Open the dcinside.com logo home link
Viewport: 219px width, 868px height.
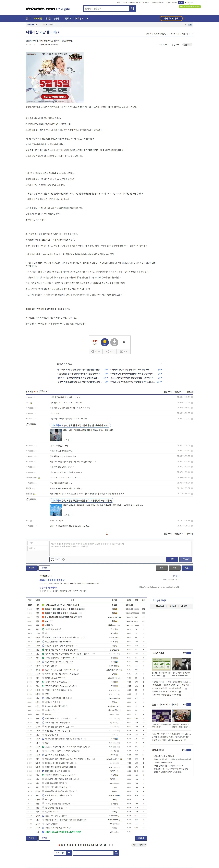(x=40, y=9)
